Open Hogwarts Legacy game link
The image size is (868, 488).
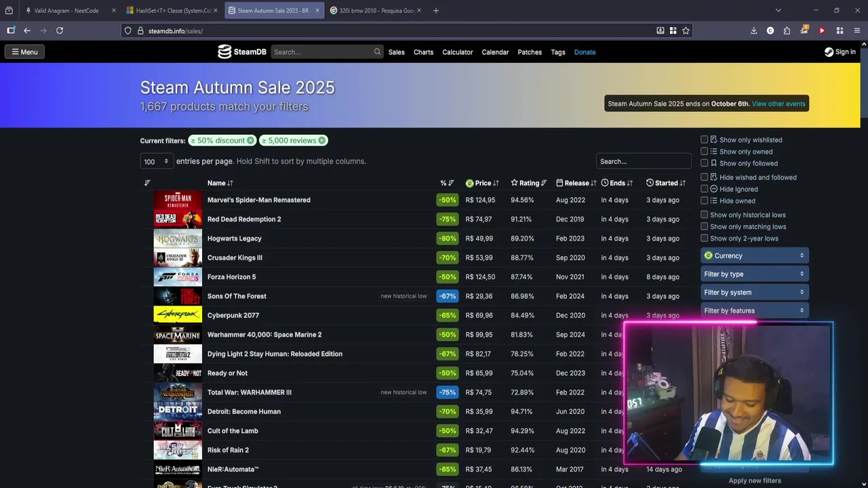coord(234,239)
